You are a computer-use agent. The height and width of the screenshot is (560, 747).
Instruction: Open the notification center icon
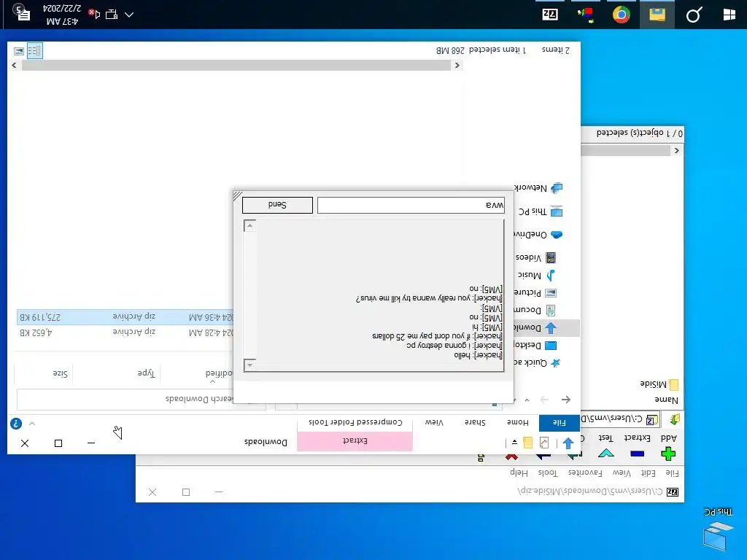pyautogui.click(x=21, y=12)
